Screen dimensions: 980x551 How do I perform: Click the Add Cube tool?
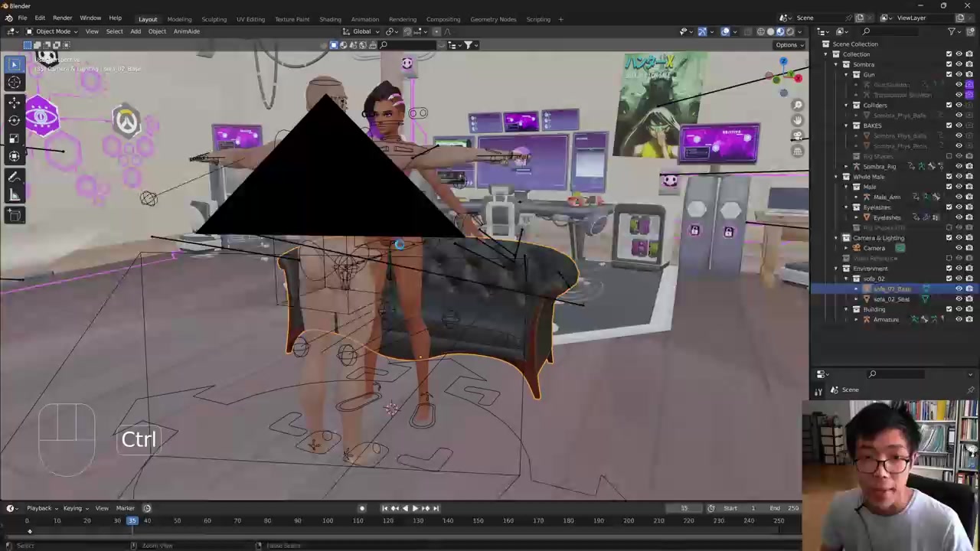coord(14,216)
